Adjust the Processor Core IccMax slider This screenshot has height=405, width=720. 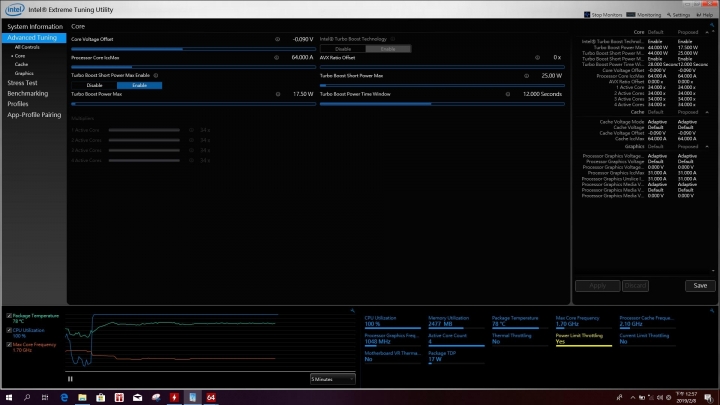[193, 67]
